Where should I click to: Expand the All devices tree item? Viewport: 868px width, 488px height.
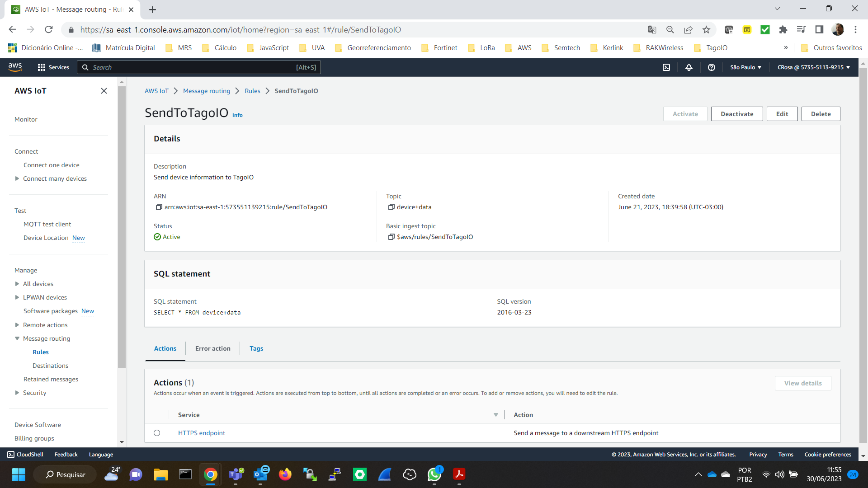point(17,284)
